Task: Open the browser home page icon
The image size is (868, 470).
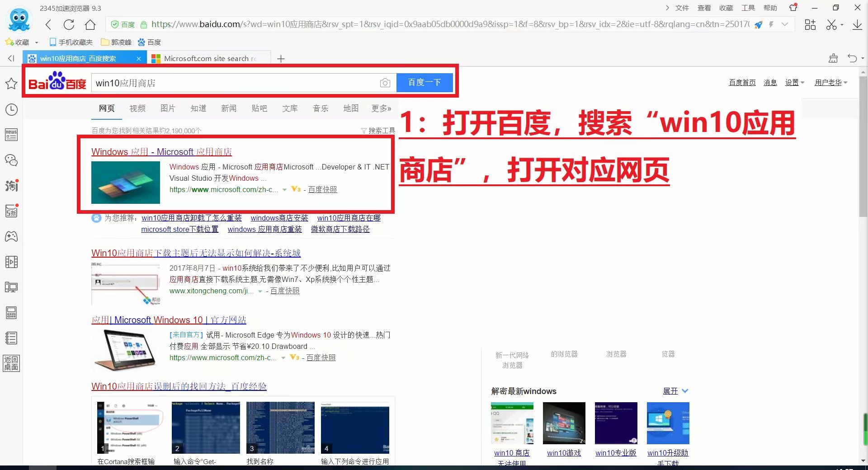Action: click(x=90, y=25)
